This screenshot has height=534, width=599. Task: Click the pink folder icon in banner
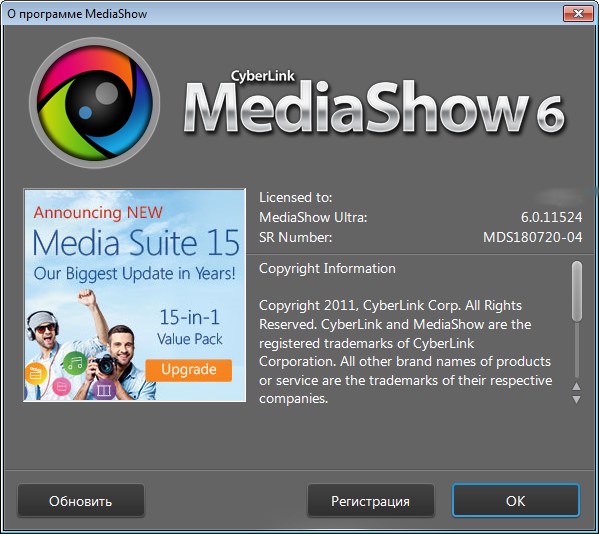coord(61,388)
